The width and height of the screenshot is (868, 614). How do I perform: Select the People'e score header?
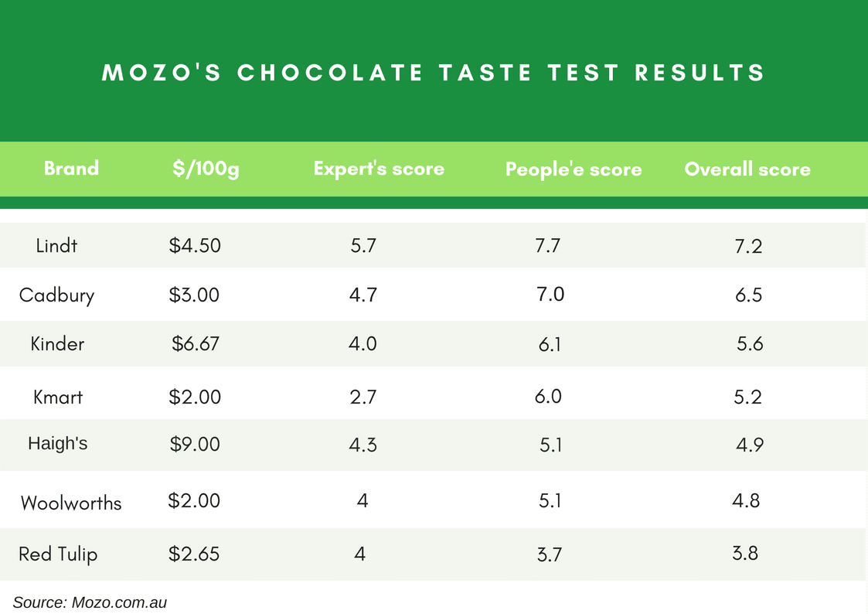(574, 169)
